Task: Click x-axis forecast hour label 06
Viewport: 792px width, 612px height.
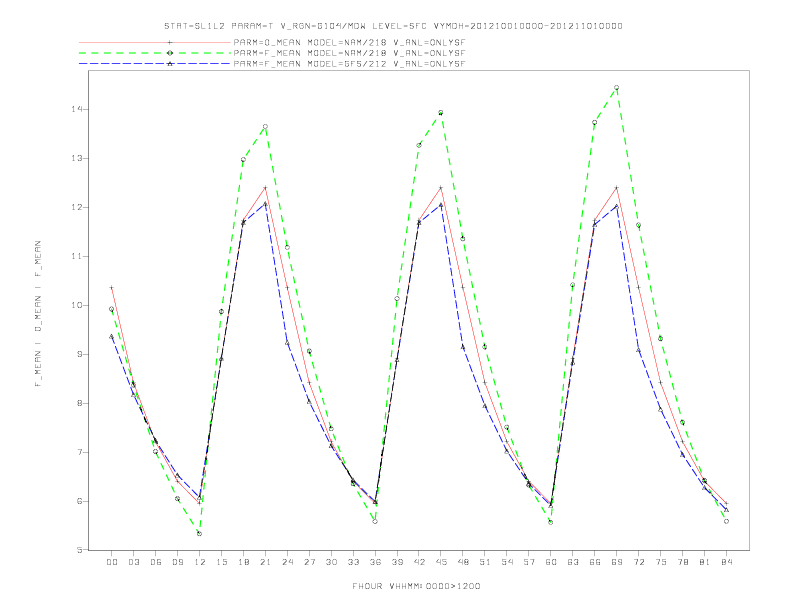Action: (x=156, y=562)
